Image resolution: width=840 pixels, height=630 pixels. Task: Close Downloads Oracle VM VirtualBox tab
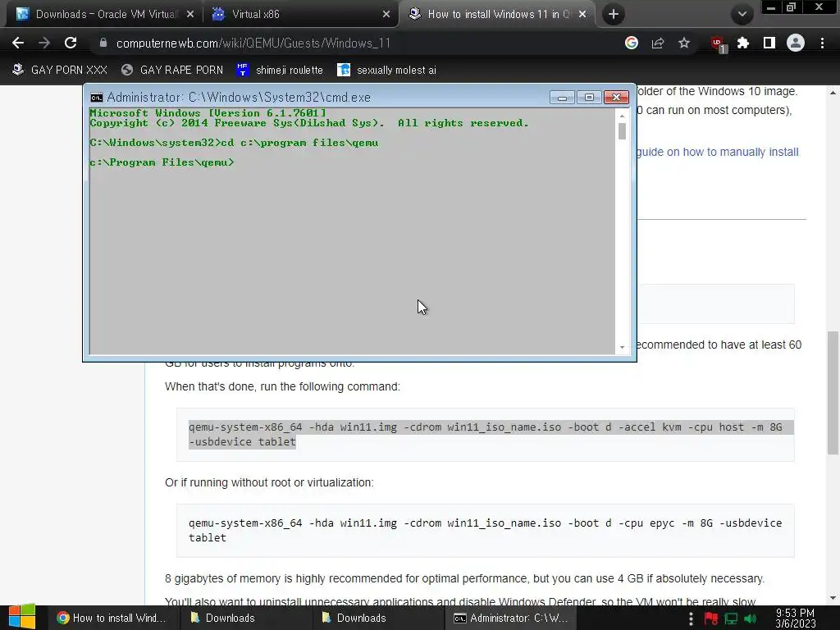click(190, 14)
